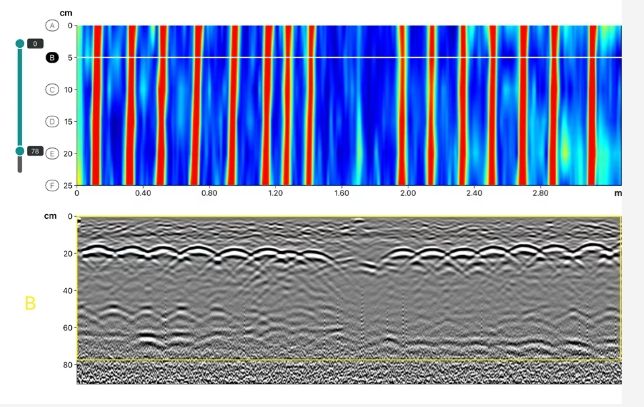The image size is (644, 407).
Task: Click the noisy band below 80 cm in radargram
Action: [350, 373]
